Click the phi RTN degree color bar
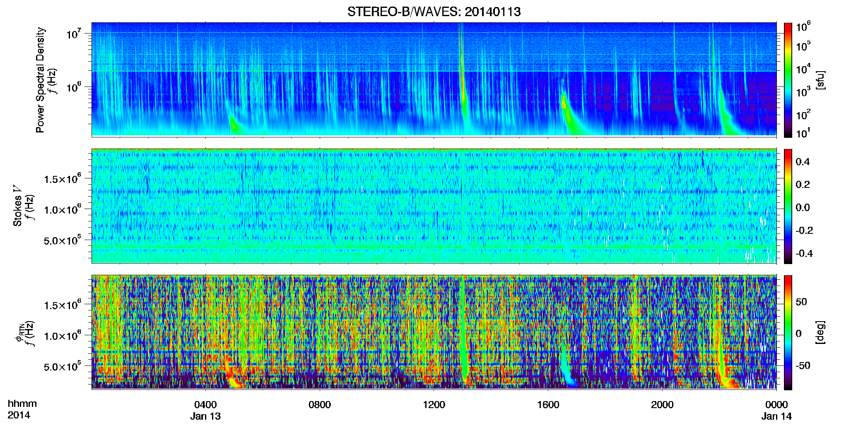 [x=788, y=332]
